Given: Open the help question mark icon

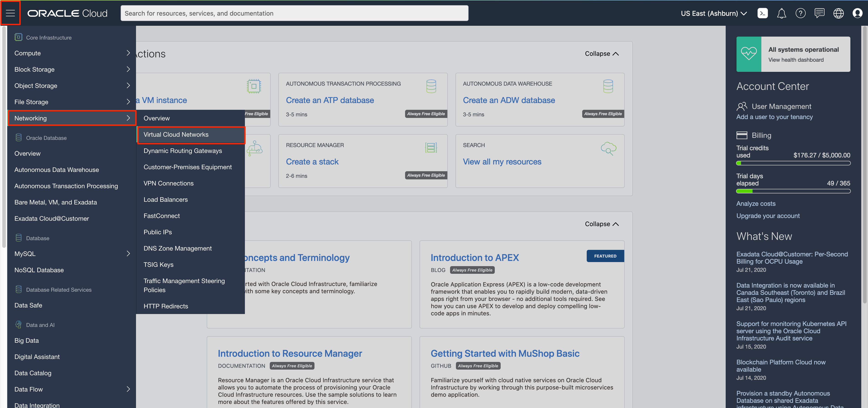Looking at the screenshot, I should coord(800,13).
